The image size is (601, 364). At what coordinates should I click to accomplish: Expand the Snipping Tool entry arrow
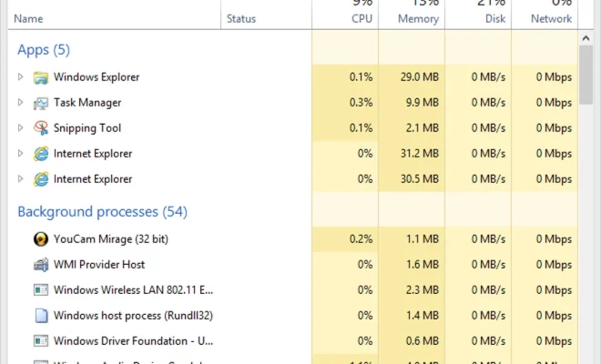click(x=21, y=128)
